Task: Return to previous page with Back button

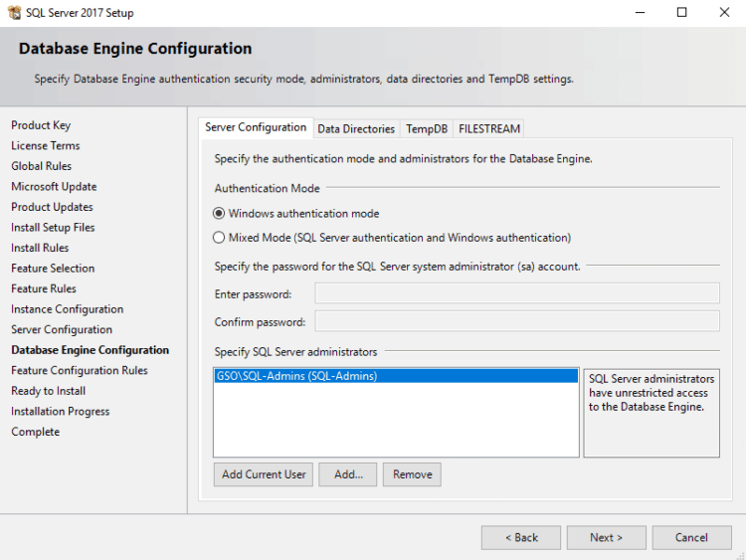Action: [520, 537]
